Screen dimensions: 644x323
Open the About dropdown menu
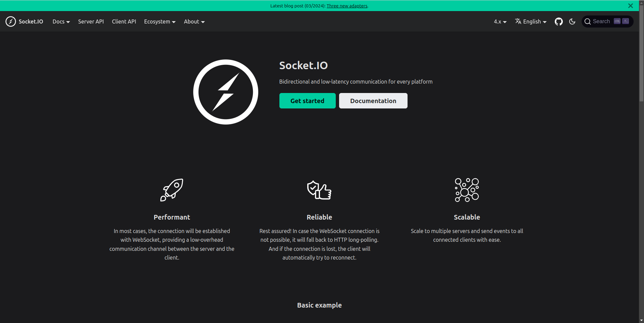click(194, 21)
